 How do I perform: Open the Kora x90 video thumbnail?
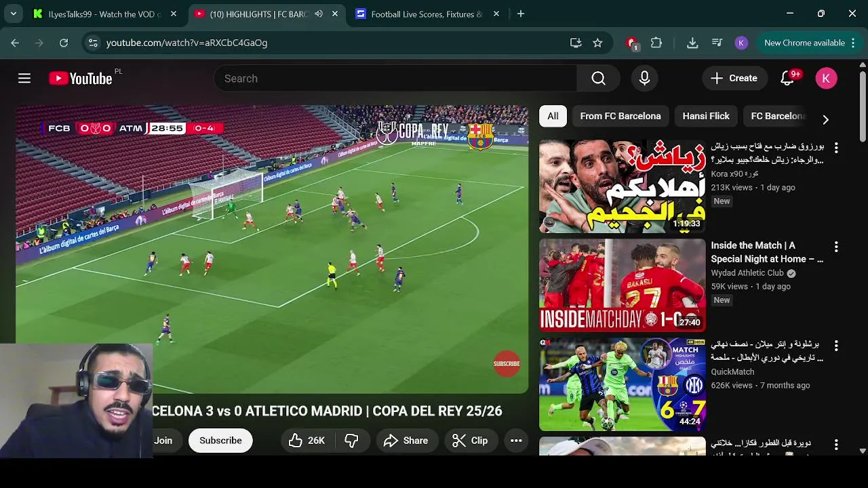pyautogui.click(x=623, y=186)
